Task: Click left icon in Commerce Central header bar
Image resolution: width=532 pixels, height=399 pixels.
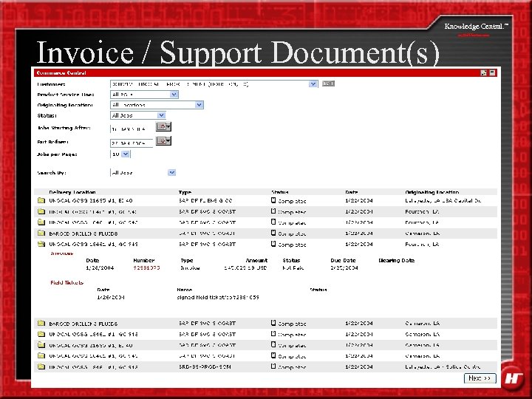Action: (x=484, y=72)
